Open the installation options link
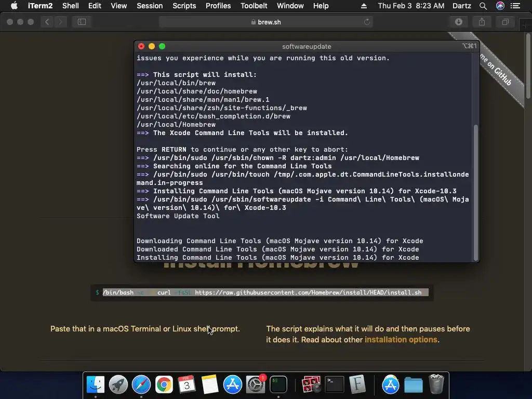Screen dimensions: 532x399 (401, 340)
